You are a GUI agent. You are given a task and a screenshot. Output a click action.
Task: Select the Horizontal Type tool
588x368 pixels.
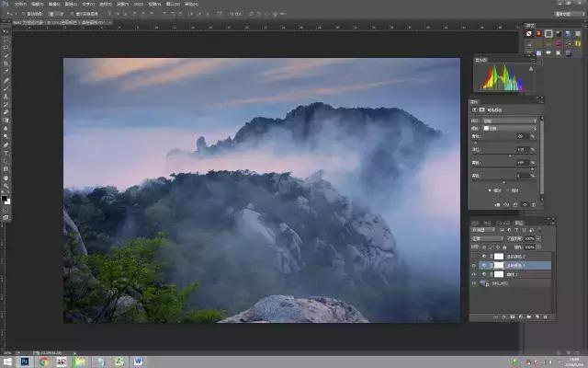[x=6, y=153]
